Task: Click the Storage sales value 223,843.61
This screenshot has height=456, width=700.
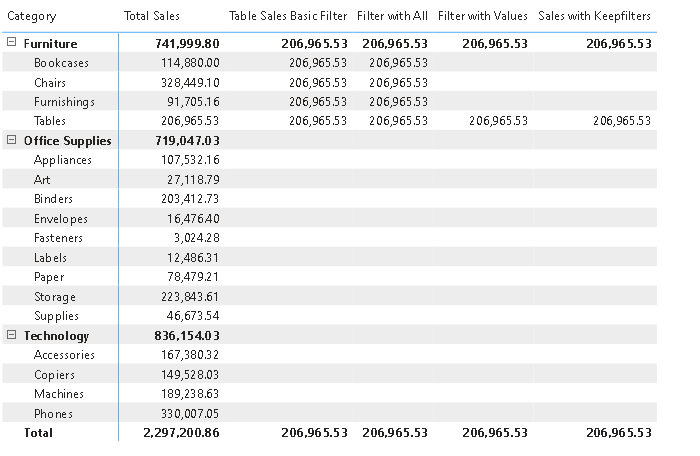Action: click(189, 297)
